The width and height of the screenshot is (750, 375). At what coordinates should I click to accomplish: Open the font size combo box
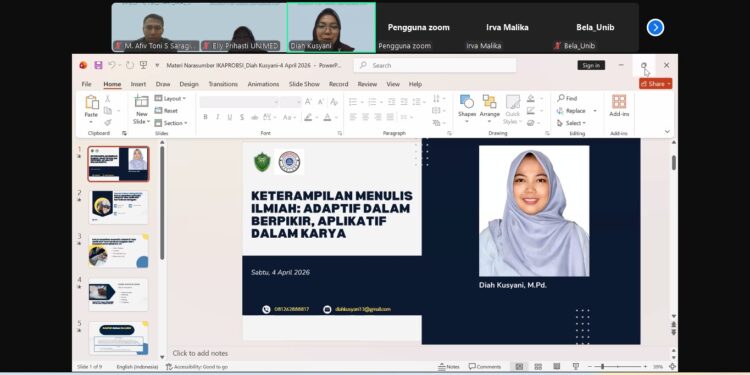(290, 102)
